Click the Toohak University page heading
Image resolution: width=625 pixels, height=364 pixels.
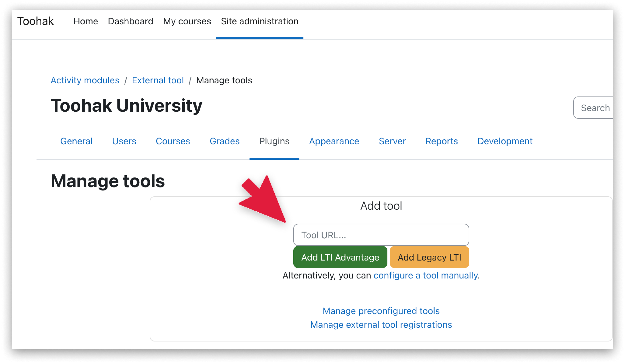pyautogui.click(x=127, y=106)
